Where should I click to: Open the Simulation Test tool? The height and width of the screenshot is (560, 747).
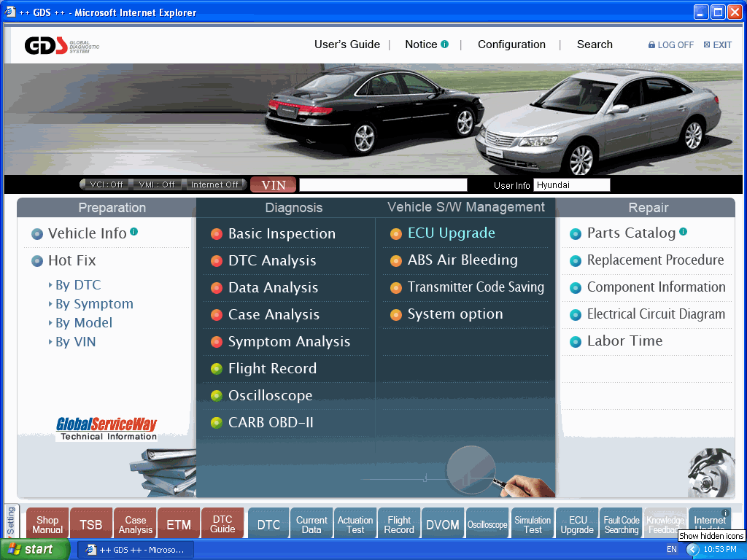pyautogui.click(x=533, y=523)
